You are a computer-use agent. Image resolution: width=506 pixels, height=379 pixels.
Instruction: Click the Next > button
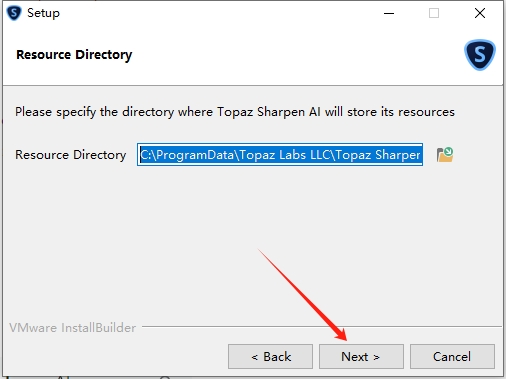point(361,357)
